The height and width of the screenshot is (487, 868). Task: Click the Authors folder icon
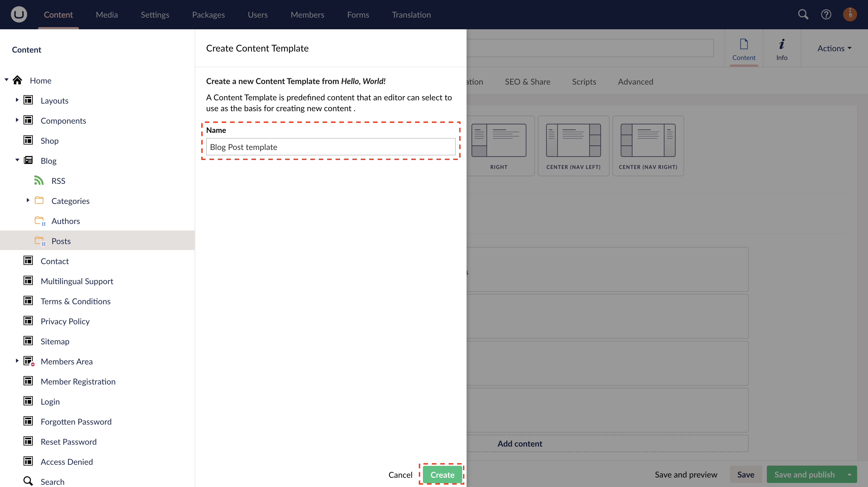[40, 221]
